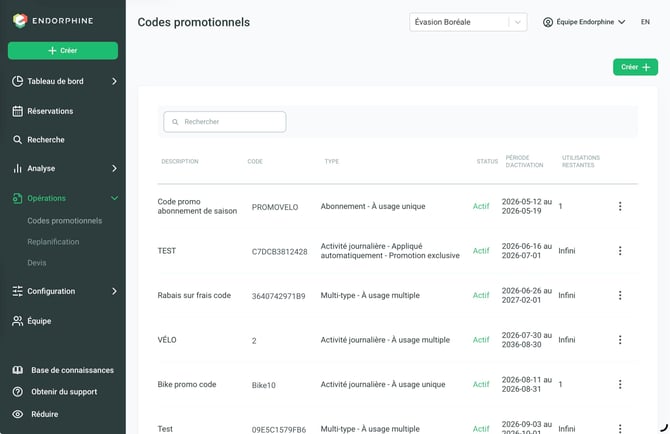Open the Évasion Boréale dropdown
The width and height of the screenshot is (670, 434).
[x=468, y=22]
